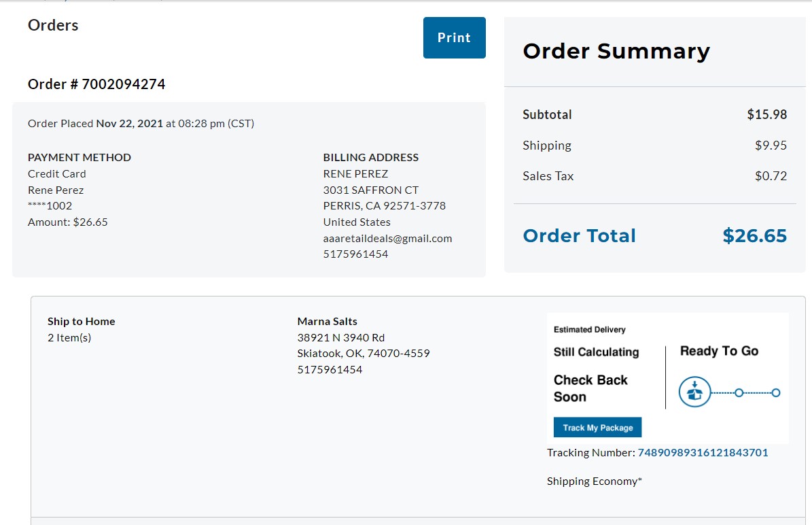812x525 pixels.
Task: Click the Still Calculating delivery estimate
Action: click(596, 352)
